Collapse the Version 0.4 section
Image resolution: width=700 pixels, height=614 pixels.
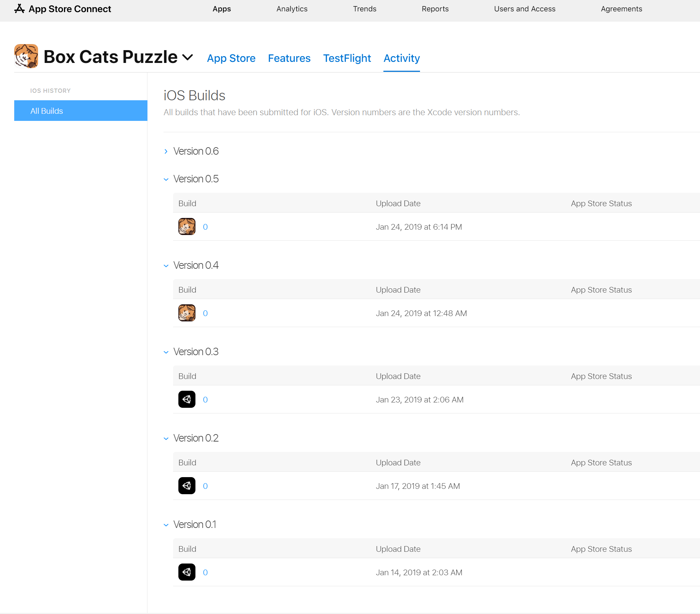coord(166,266)
